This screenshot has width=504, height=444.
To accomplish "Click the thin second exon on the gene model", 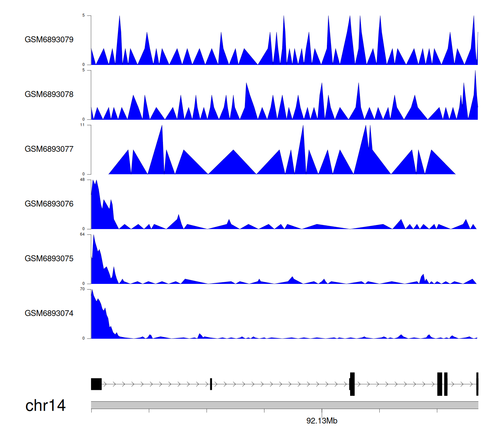I will coord(211,384).
